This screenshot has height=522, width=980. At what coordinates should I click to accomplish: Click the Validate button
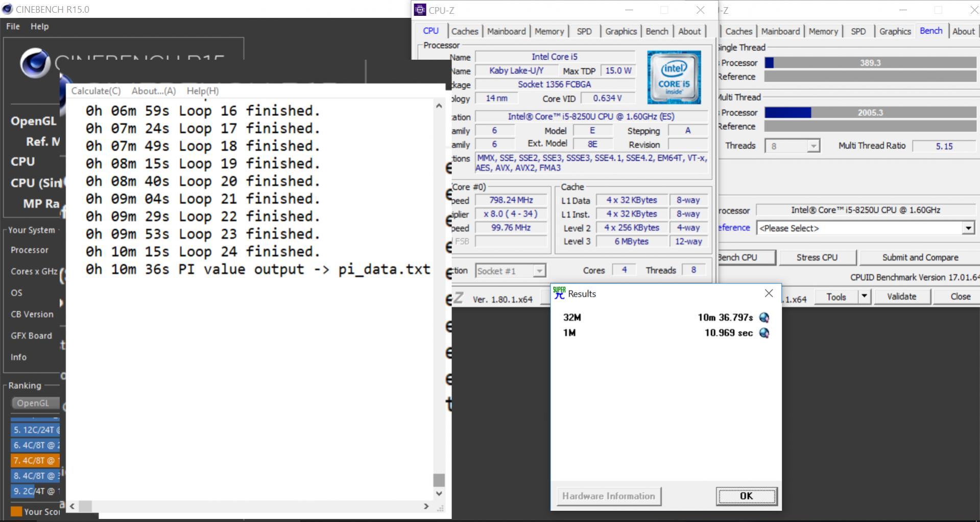901,296
